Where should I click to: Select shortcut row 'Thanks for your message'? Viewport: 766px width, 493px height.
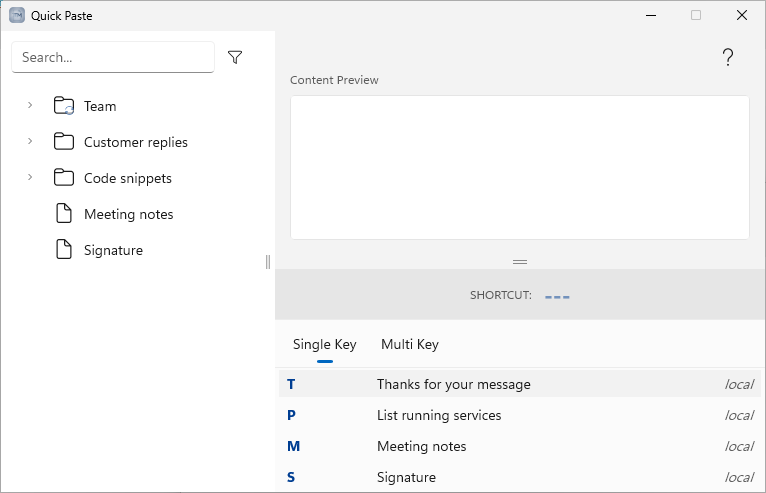520,384
